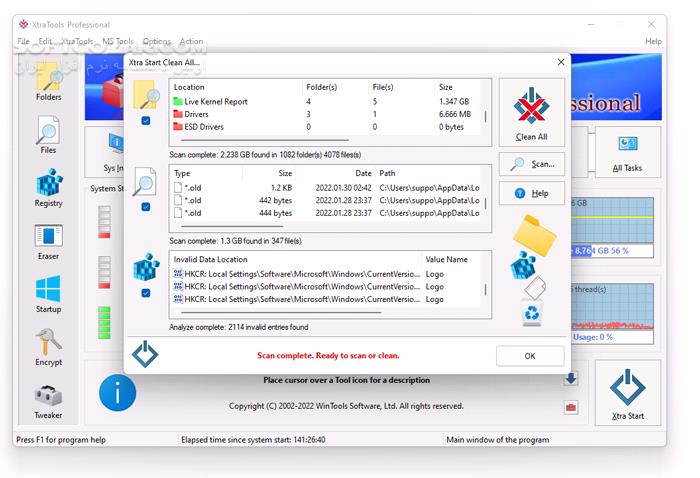Open the File menu
The width and height of the screenshot is (700, 478).
click(x=23, y=42)
